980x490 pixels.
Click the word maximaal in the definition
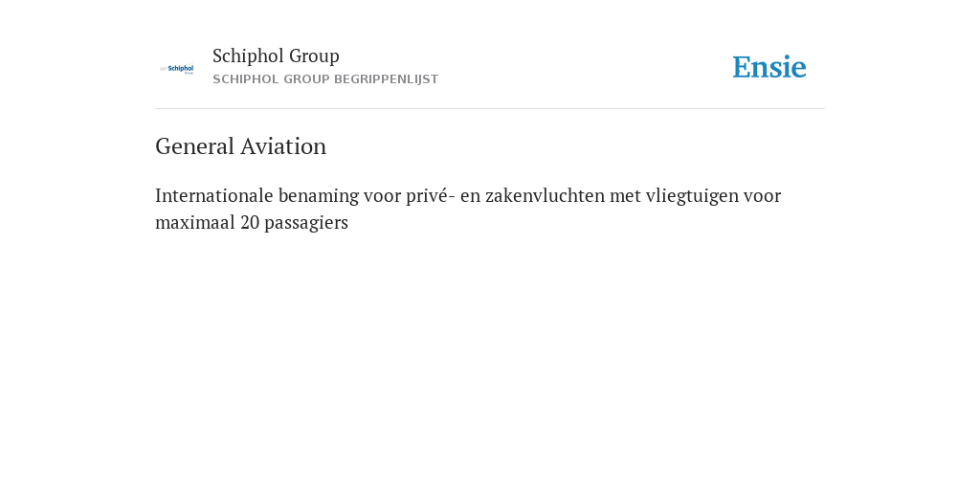click(195, 222)
